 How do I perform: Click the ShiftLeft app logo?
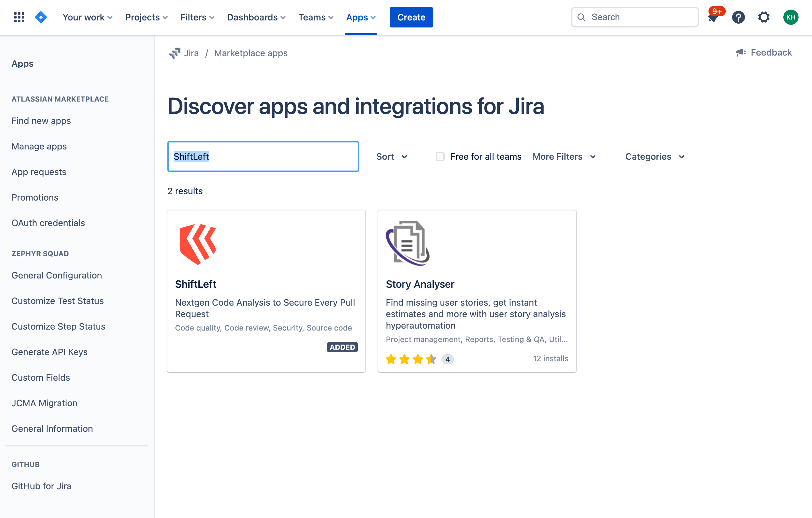pyautogui.click(x=198, y=244)
